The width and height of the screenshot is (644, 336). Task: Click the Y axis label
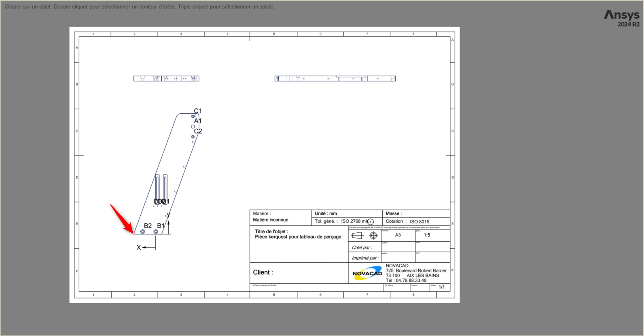[168, 215]
